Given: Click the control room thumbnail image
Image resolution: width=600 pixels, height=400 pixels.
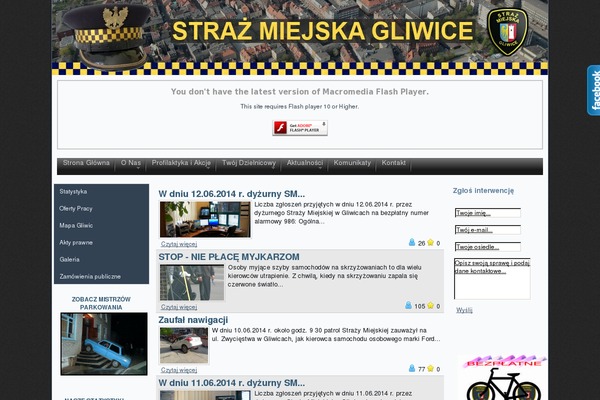Looking at the screenshot, I should 205,220.
